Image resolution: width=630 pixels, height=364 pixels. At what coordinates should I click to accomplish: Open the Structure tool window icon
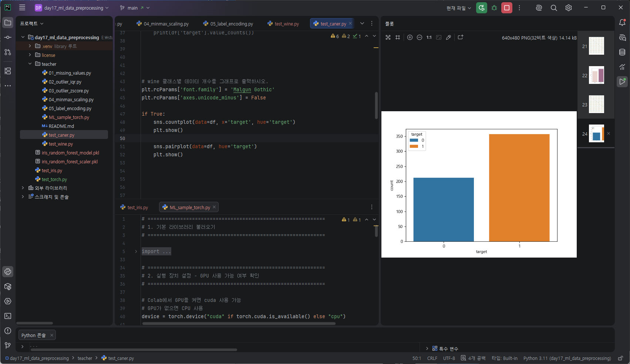click(x=8, y=71)
